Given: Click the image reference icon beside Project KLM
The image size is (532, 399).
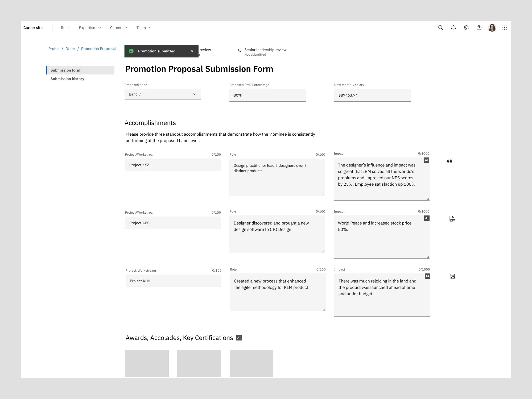Looking at the screenshot, I should click(452, 276).
